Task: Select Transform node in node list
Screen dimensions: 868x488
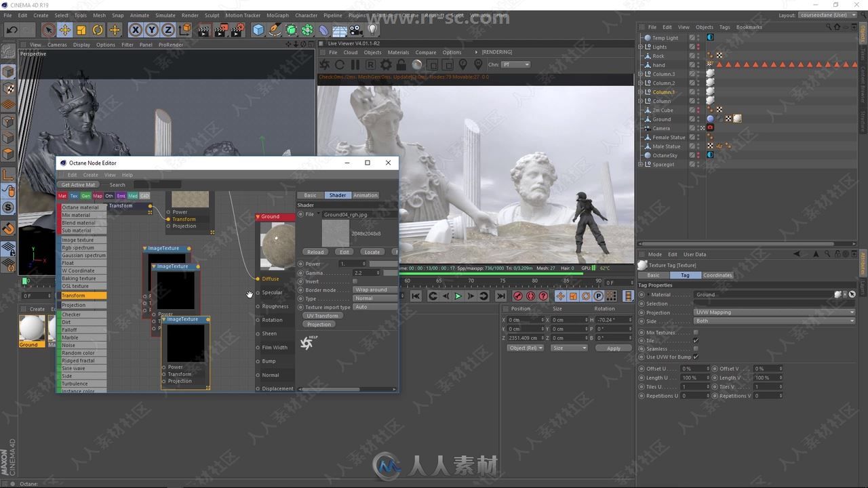Action: tap(83, 296)
